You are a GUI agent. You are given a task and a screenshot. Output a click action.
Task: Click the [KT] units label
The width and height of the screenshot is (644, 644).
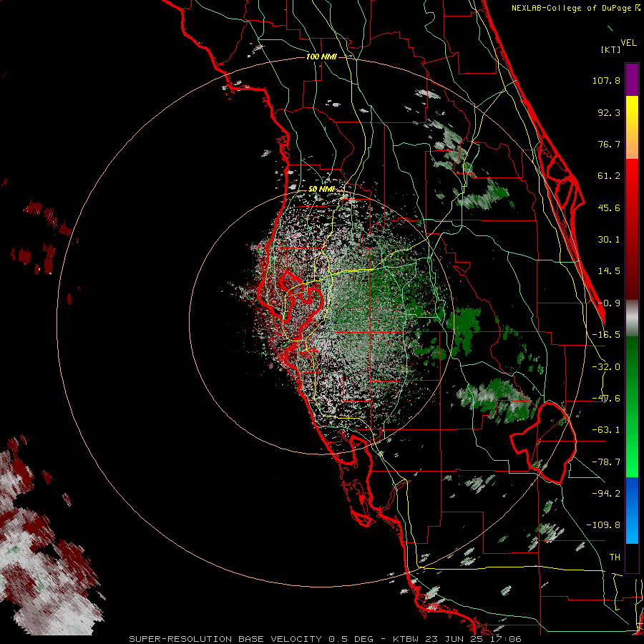coord(611,49)
